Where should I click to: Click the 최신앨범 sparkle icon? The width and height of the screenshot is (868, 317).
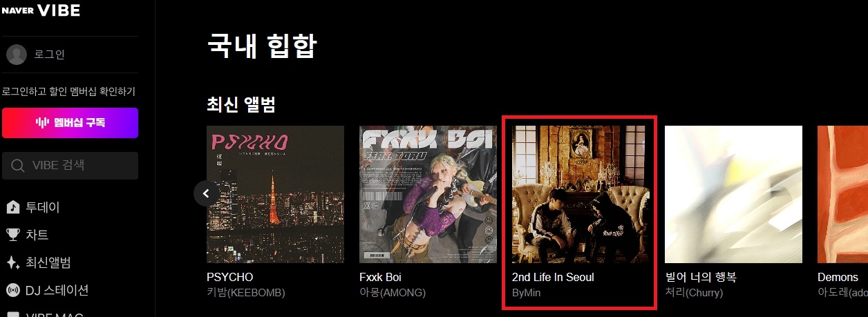(12, 262)
